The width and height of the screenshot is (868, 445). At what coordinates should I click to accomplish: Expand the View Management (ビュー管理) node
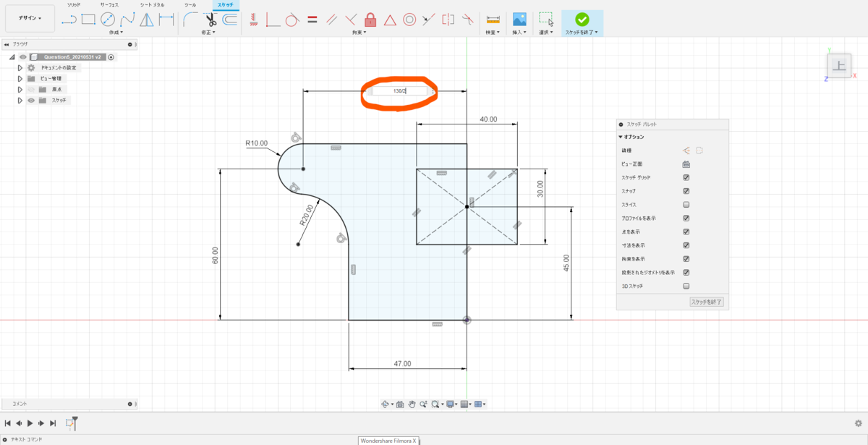(x=20, y=78)
